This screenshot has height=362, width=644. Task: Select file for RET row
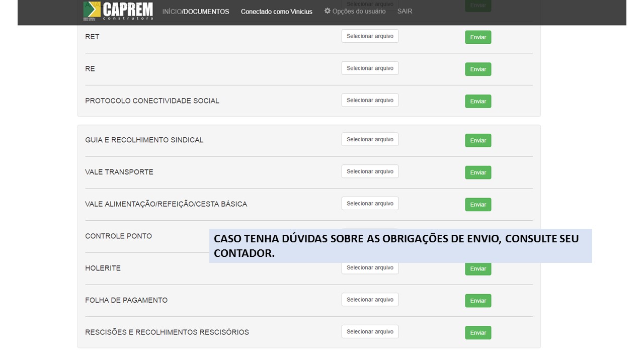pyautogui.click(x=370, y=36)
